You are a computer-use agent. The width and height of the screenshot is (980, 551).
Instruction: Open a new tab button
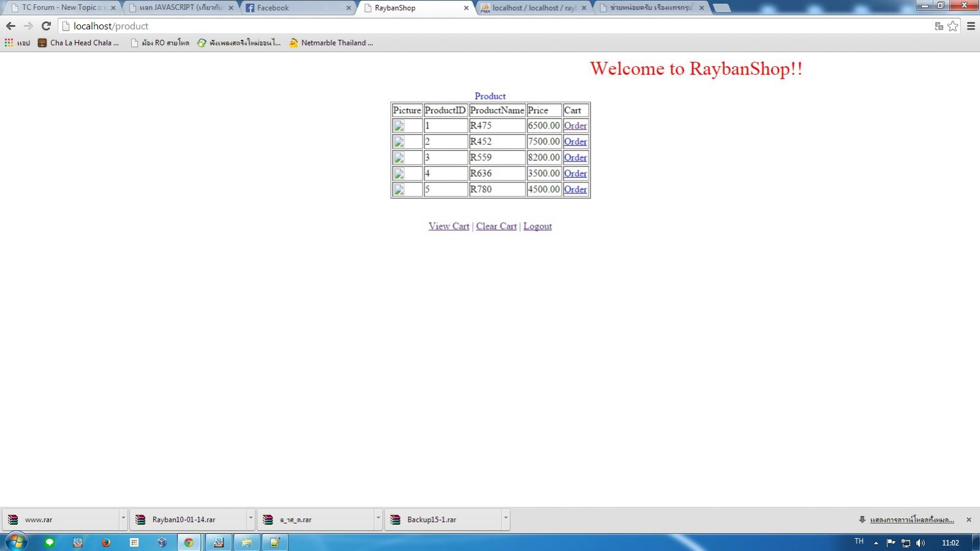coord(722,8)
